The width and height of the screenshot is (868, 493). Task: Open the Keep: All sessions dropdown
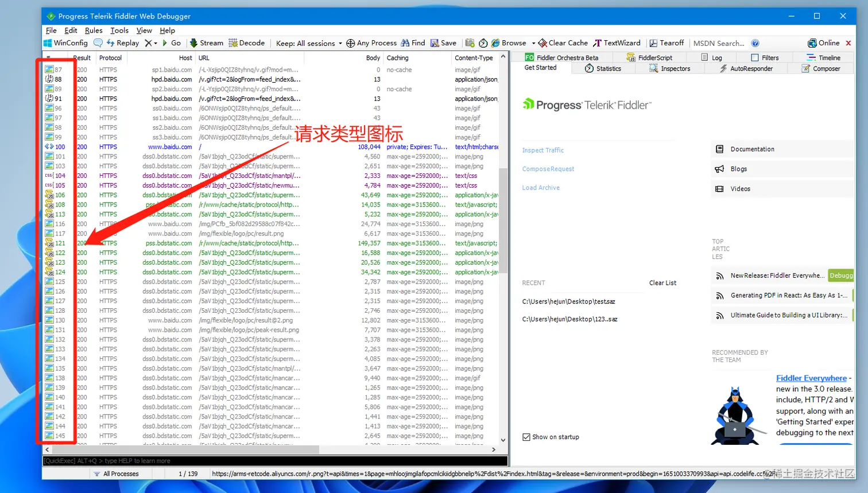click(309, 43)
